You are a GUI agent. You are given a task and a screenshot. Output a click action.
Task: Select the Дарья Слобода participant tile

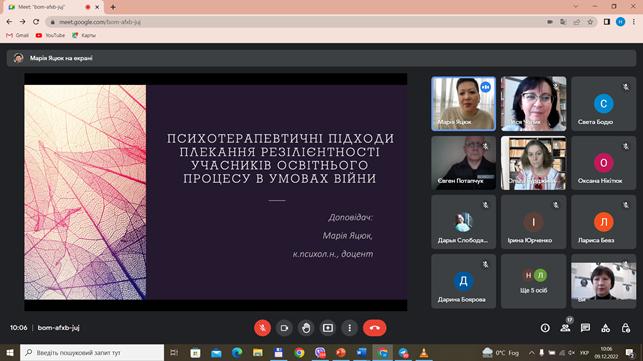tap(463, 222)
